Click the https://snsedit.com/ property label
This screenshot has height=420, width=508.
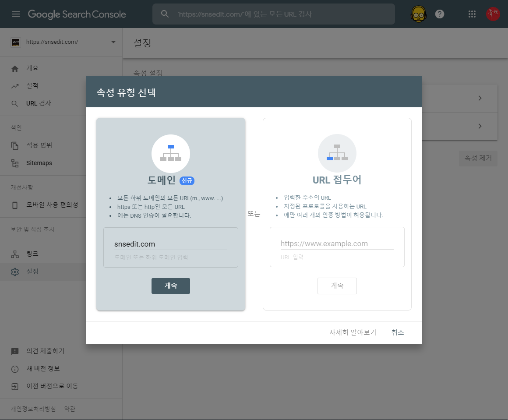[52, 42]
